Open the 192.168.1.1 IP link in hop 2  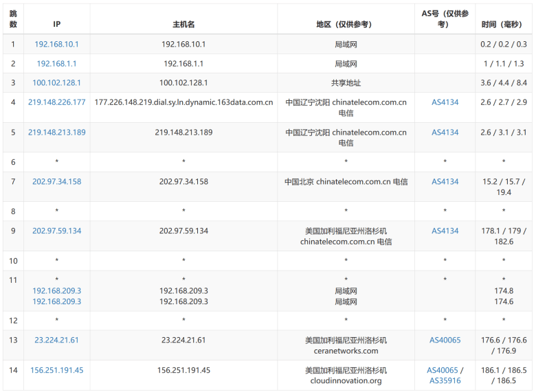tap(57, 64)
